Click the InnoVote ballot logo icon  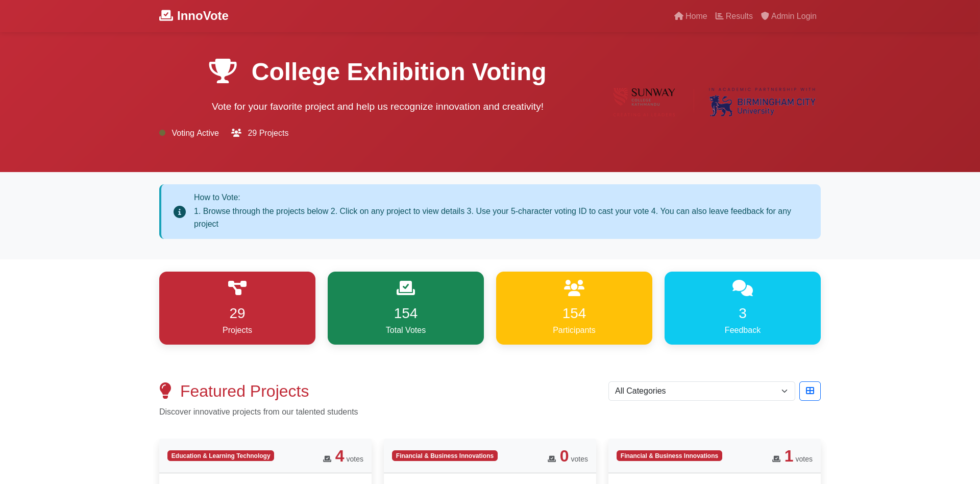click(x=166, y=15)
